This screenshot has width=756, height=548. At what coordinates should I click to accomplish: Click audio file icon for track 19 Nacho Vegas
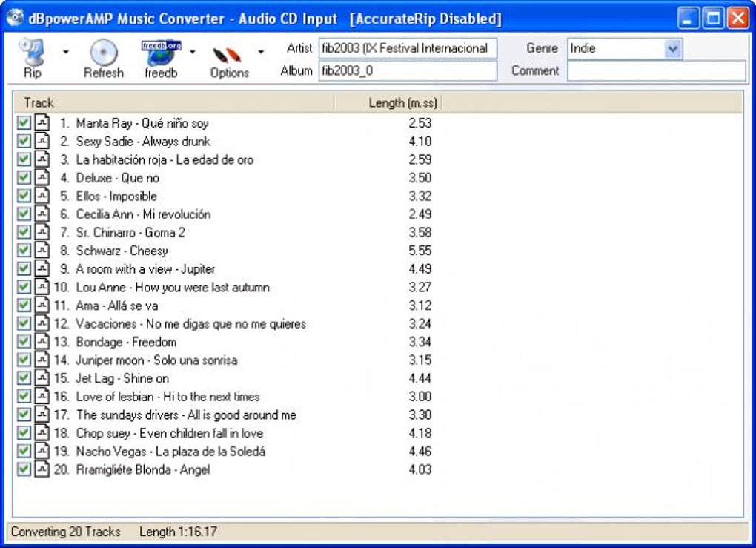(x=42, y=451)
